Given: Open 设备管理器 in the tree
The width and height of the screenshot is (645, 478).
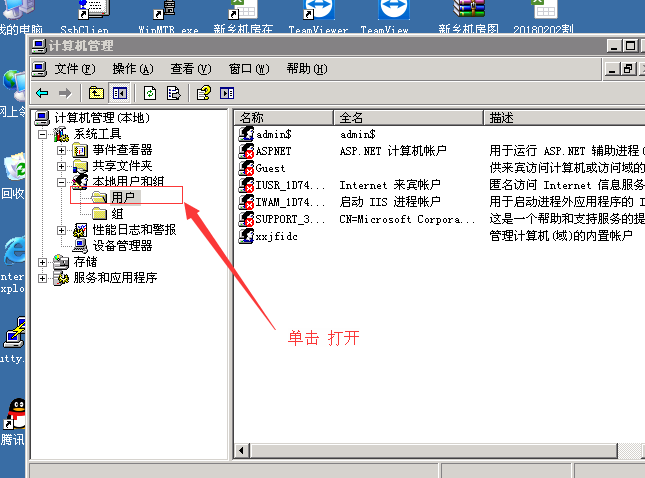Looking at the screenshot, I should coord(122,245).
